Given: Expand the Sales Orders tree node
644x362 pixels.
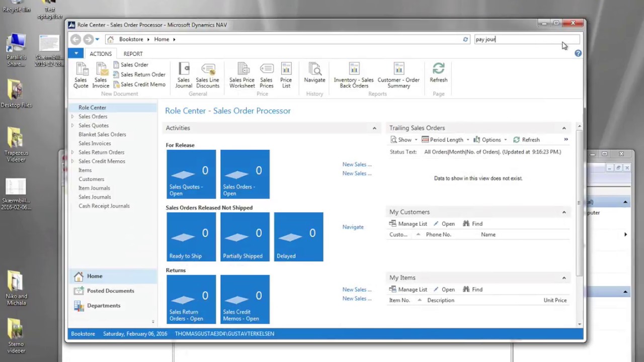Looking at the screenshot, I should (x=72, y=117).
